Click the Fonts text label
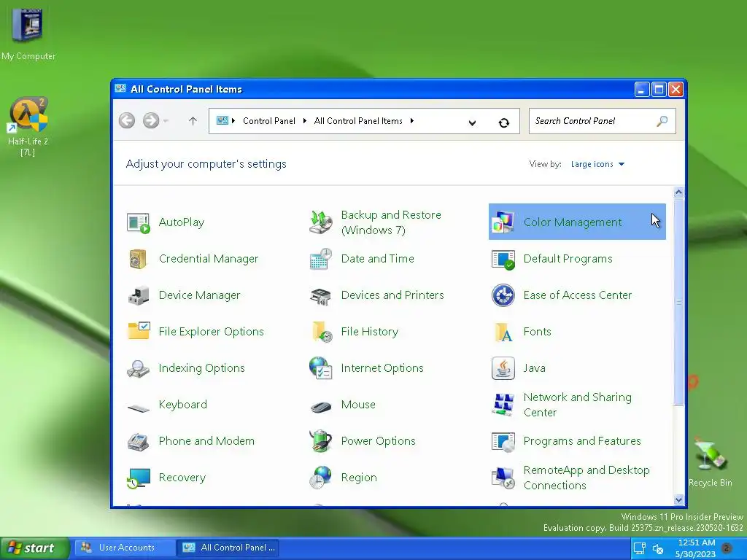 pos(538,332)
